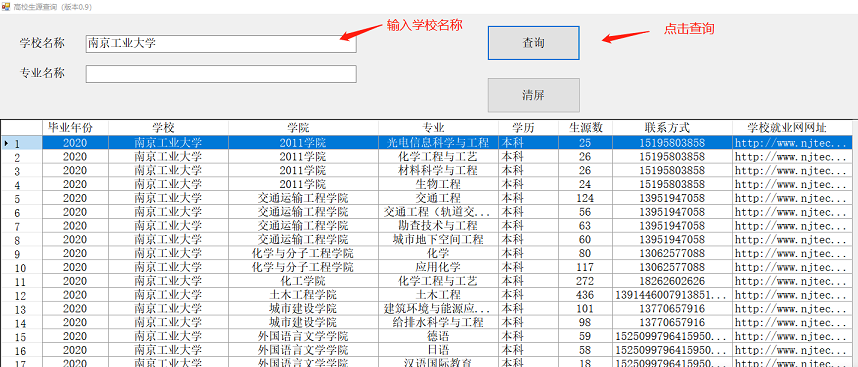This screenshot has width=858, height=367.
Task: Select the 光电信息科学与工程 major cell
Action: [438, 143]
